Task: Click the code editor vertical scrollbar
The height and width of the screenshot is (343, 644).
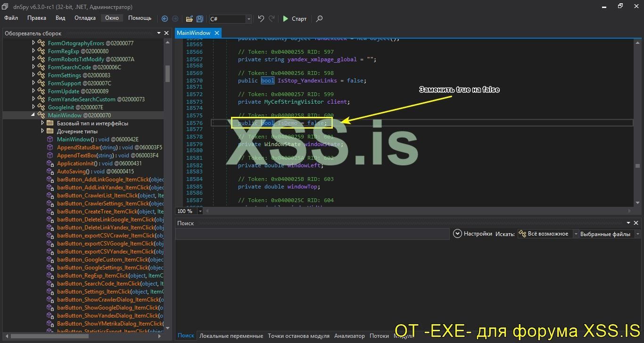Action: 637,123
